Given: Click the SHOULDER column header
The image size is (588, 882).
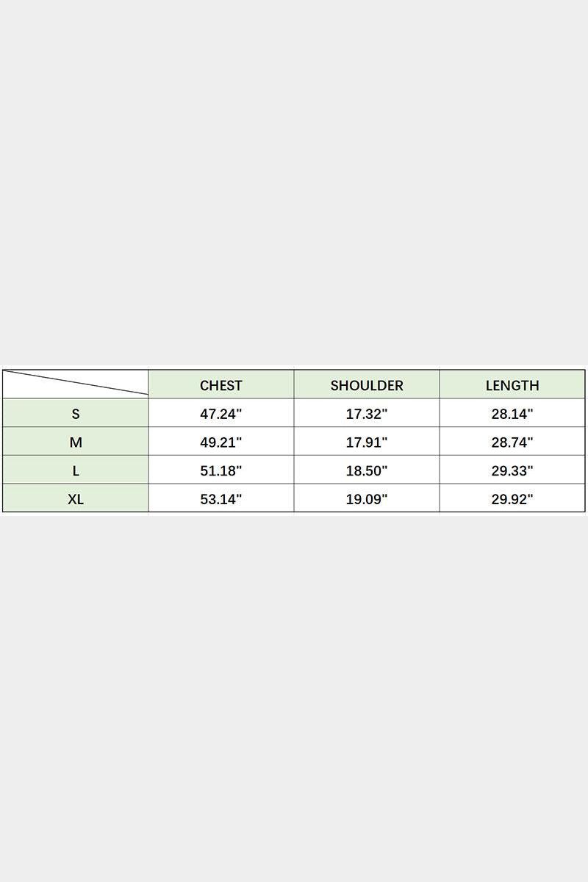Looking at the screenshot, I should 367,385.
